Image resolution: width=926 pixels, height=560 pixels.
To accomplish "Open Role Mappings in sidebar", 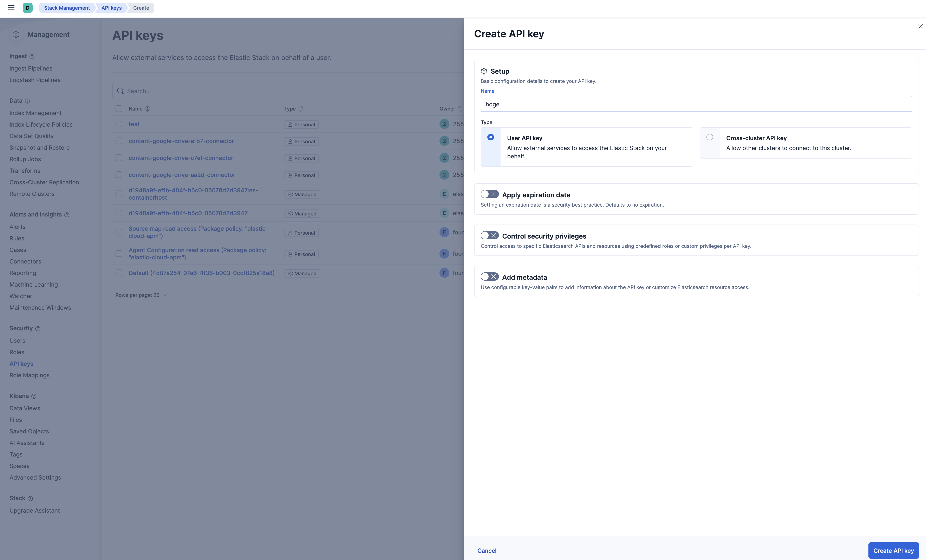I will [x=29, y=375].
